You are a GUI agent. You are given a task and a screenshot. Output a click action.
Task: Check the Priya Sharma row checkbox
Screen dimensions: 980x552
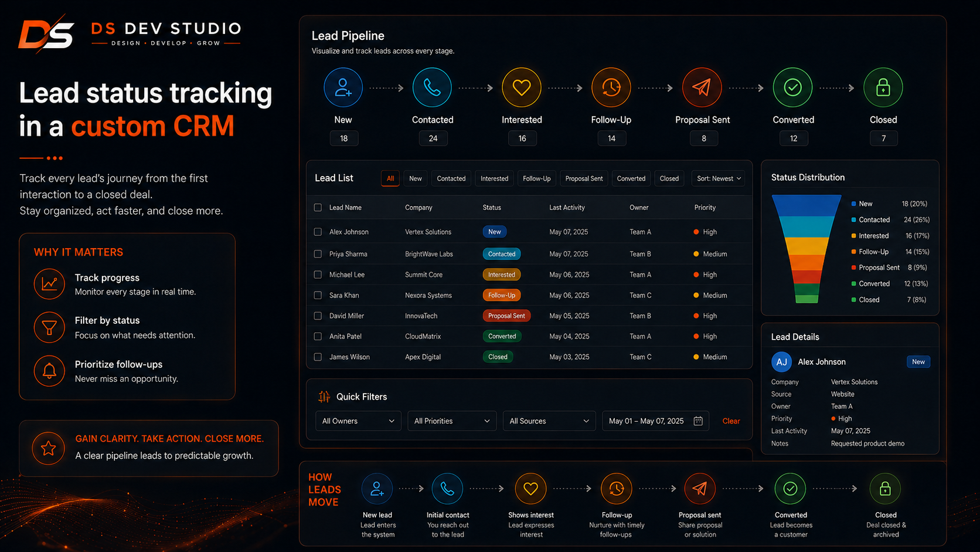pos(318,254)
